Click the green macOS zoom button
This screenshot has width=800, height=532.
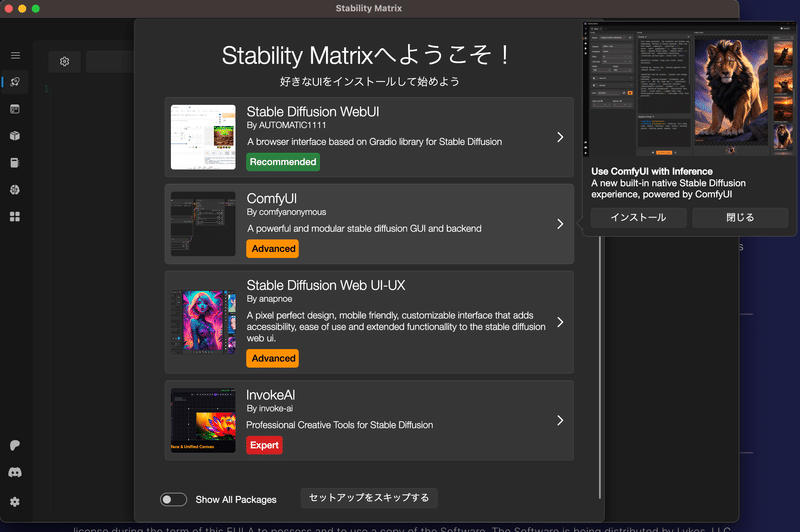[36, 9]
